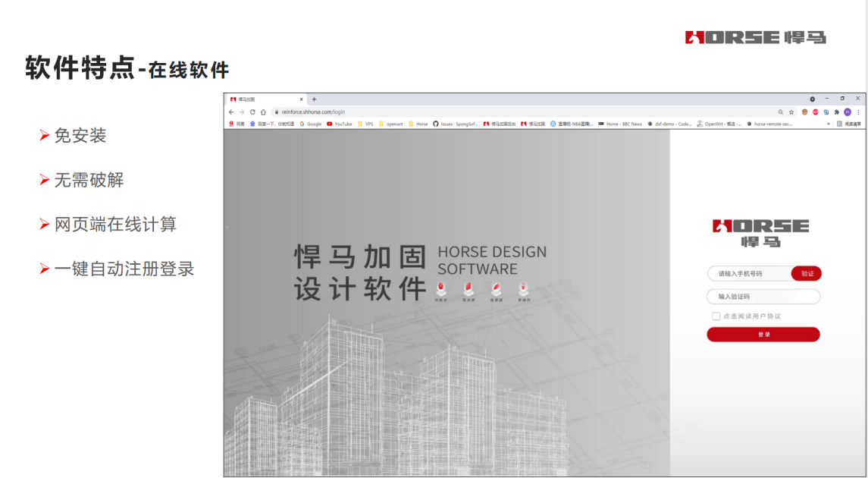Viewport: 868px width, 478px height.
Task: Click the bookmark star icon in the address bar
Action: pyautogui.click(x=791, y=112)
